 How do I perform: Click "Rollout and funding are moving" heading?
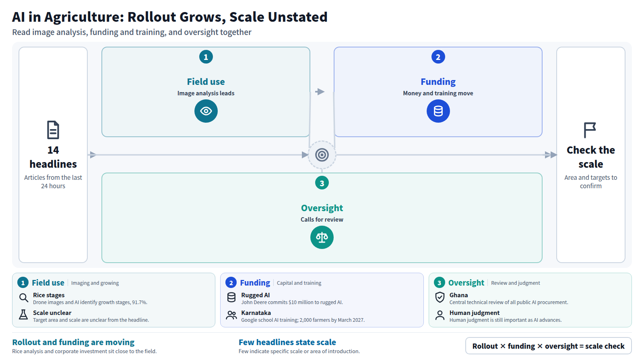73,342
